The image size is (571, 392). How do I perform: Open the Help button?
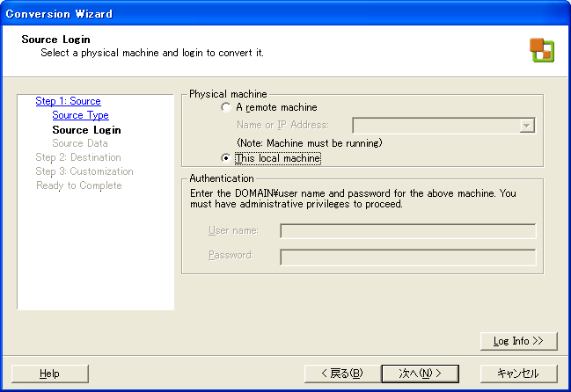(x=50, y=374)
